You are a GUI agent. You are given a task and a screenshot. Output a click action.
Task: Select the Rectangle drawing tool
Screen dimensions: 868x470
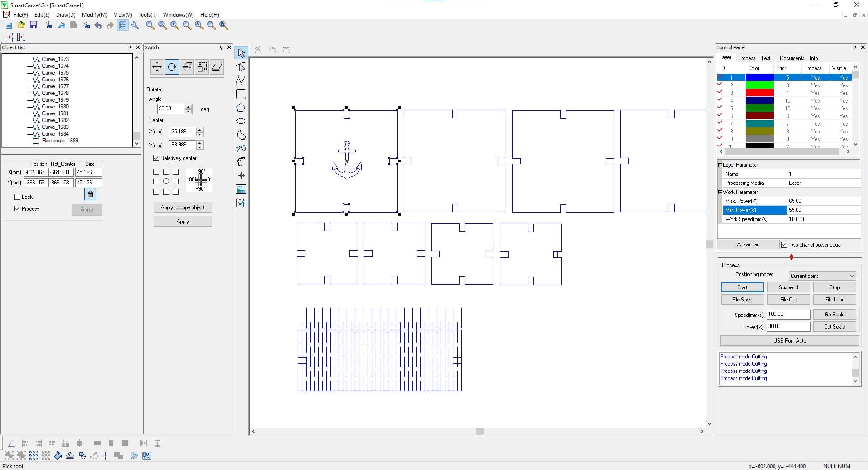(x=241, y=94)
